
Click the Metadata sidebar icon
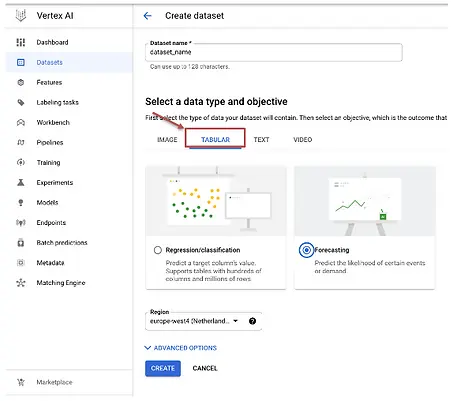click(21, 263)
